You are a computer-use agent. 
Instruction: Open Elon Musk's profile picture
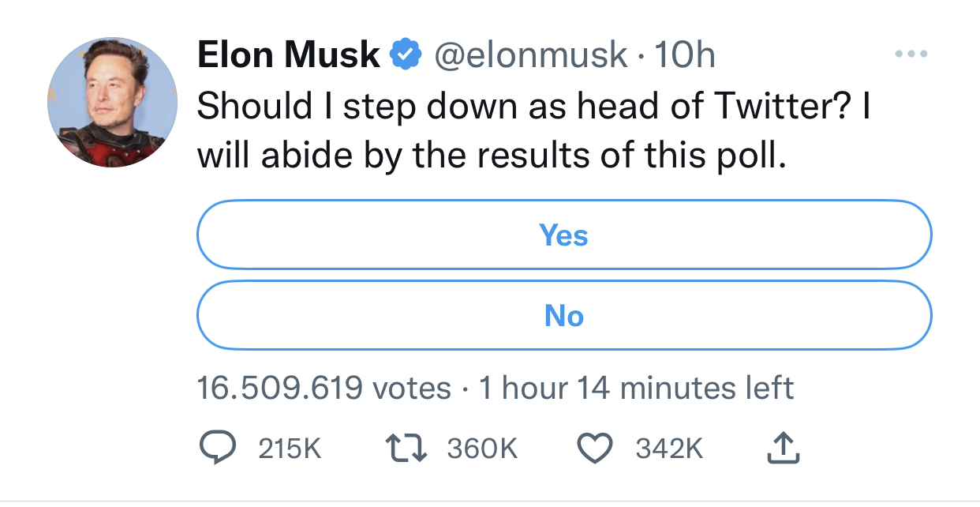(x=113, y=102)
